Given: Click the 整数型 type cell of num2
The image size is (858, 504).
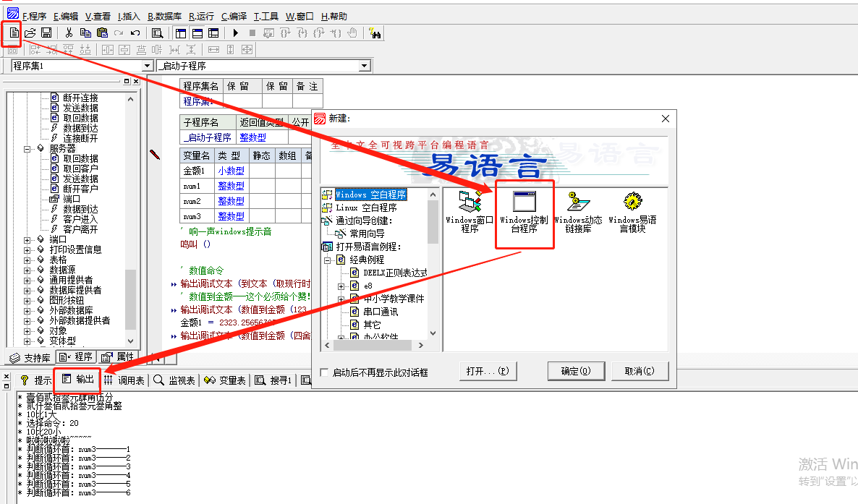Looking at the screenshot, I should coord(232,201).
